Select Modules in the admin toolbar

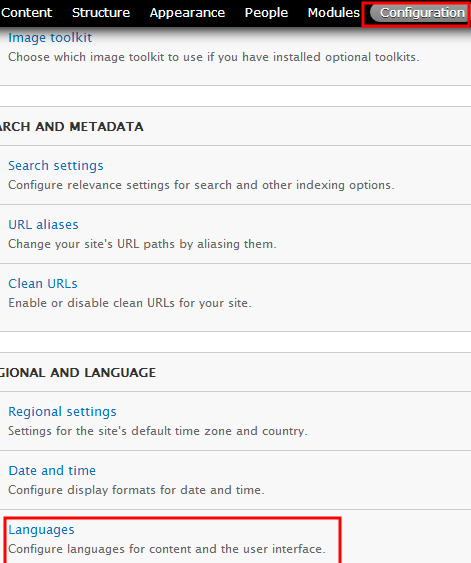[x=334, y=13]
